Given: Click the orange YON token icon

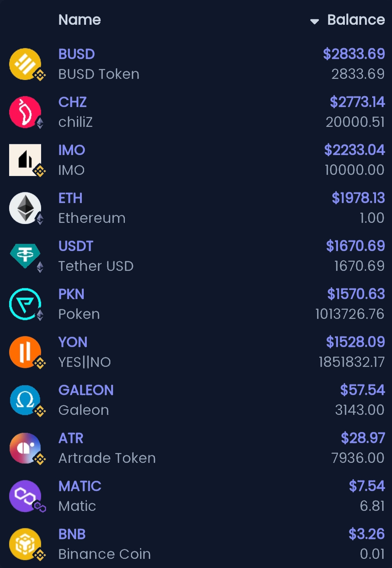Looking at the screenshot, I should [25, 352].
